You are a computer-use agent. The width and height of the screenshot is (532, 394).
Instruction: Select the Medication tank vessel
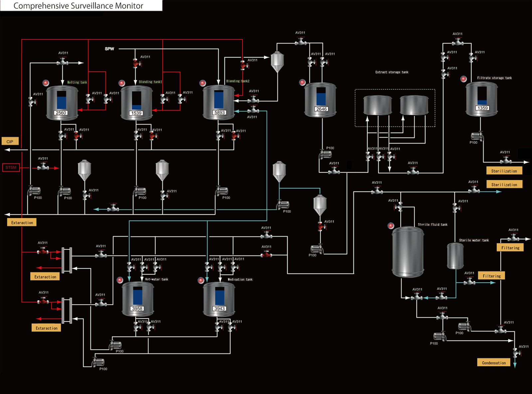pos(219,299)
